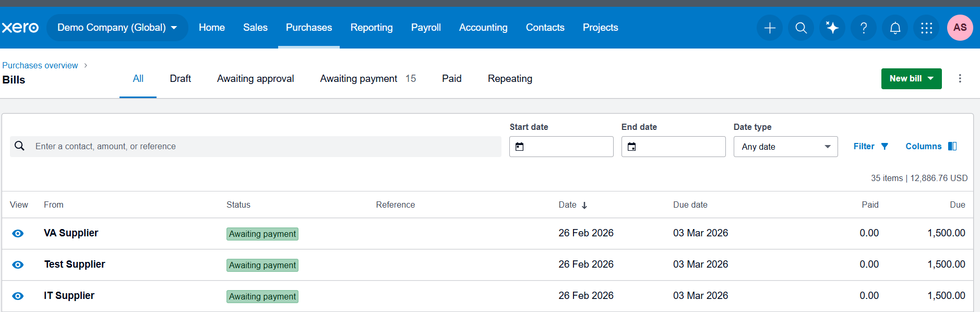The width and height of the screenshot is (980, 312).
Task: Click the Xero logo
Action: (20, 28)
